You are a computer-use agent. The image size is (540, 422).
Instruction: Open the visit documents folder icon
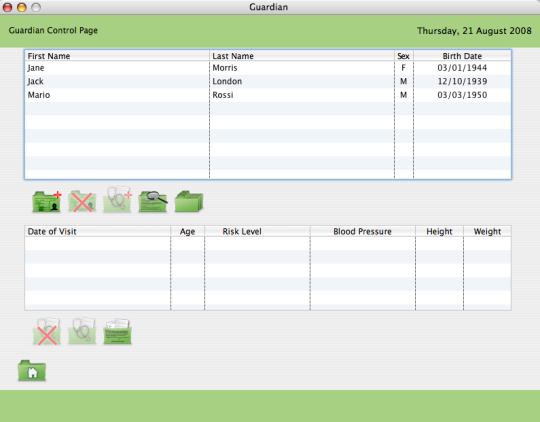(x=117, y=332)
